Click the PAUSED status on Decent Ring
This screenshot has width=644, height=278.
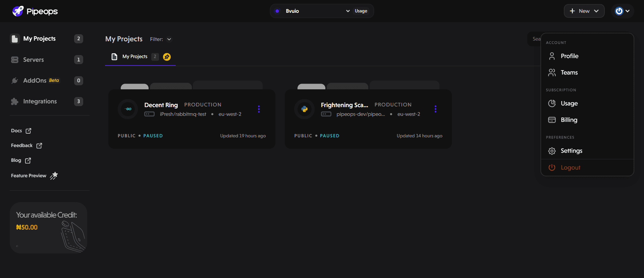153,136
